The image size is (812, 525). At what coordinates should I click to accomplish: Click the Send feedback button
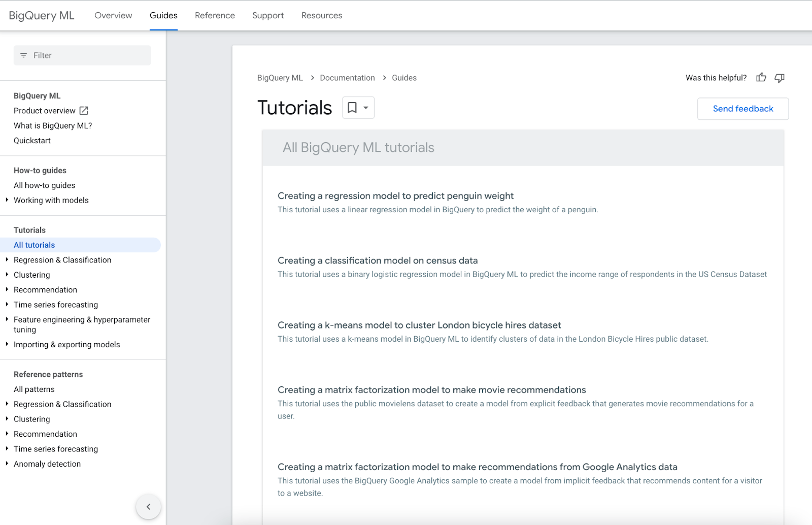(x=743, y=109)
